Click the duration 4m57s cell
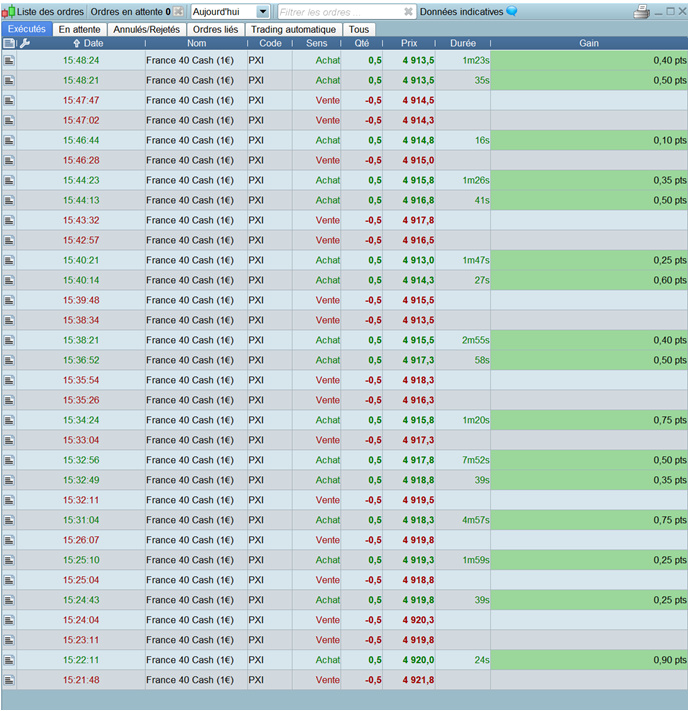Screen dimensions: 692x711 coord(463,520)
